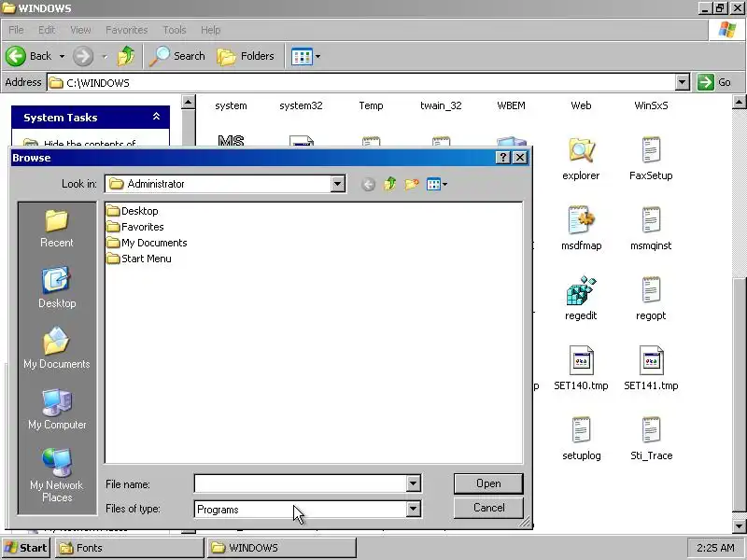Collapse the System Tasks panel

pyautogui.click(x=156, y=117)
